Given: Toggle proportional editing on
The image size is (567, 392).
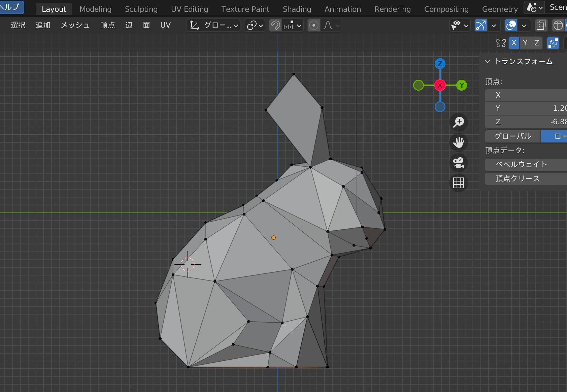Looking at the screenshot, I should click(314, 25).
